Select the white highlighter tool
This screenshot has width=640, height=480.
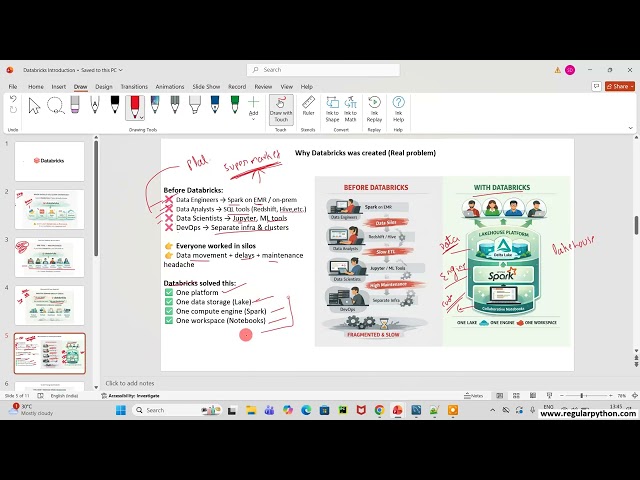(195, 104)
